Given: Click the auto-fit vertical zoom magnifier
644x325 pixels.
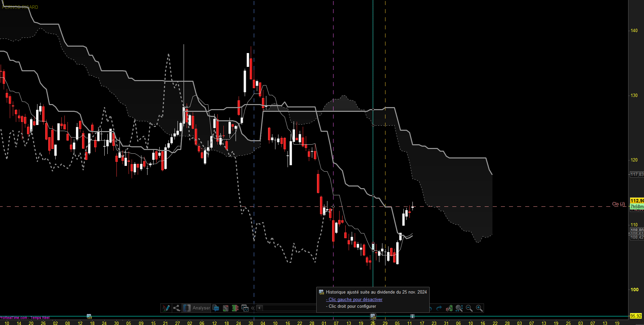Looking at the screenshot, I should point(459,308).
